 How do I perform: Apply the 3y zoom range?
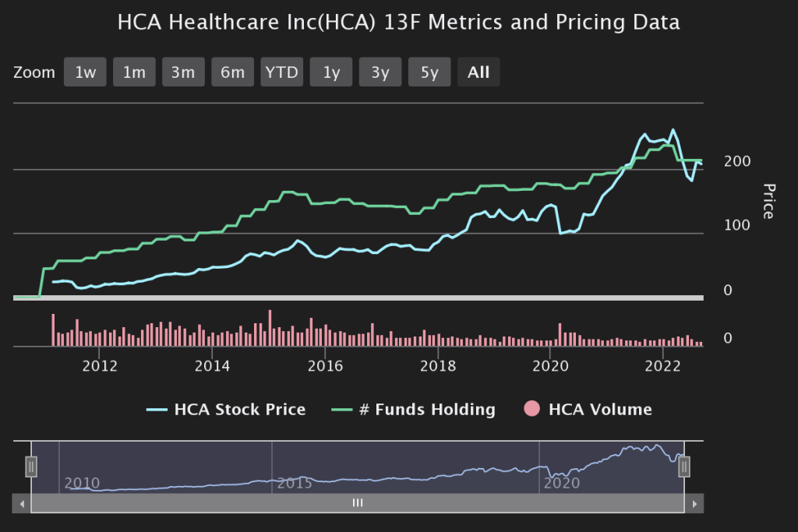pyautogui.click(x=380, y=72)
